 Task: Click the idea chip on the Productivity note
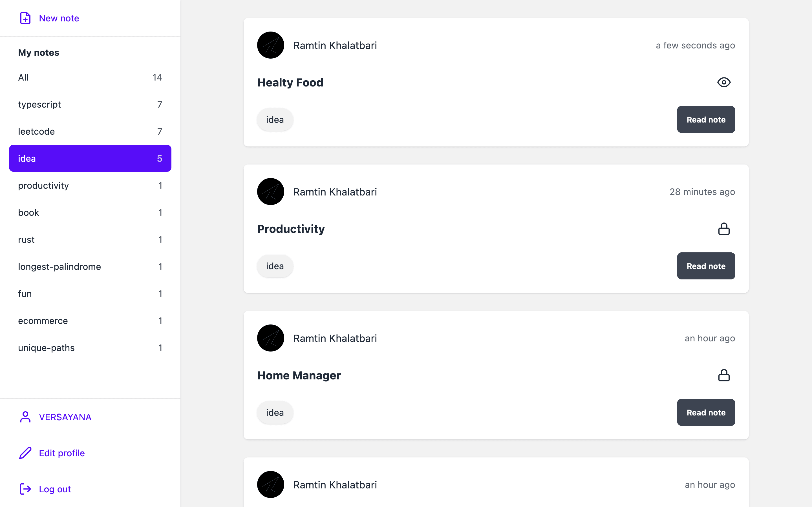coord(275,266)
